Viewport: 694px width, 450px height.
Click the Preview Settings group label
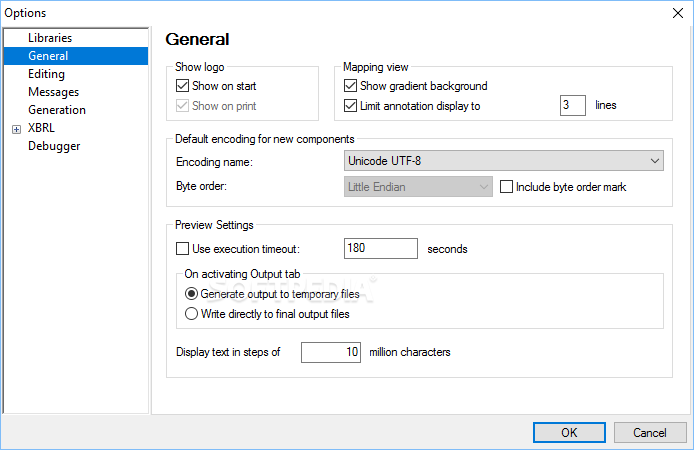(x=214, y=225)
